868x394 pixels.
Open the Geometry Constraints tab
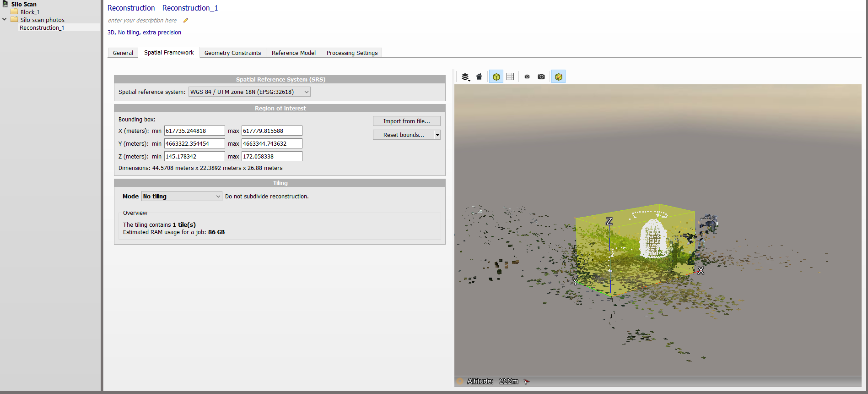click(232, 53)
